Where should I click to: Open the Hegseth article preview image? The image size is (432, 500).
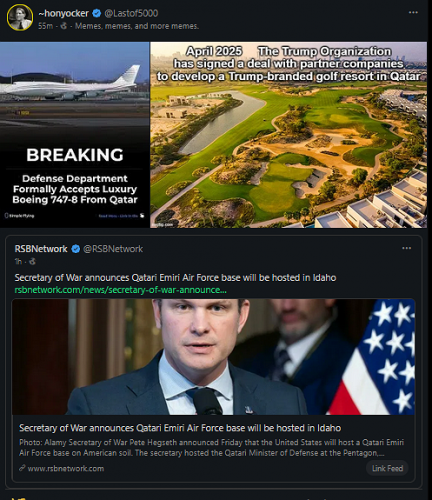pyautogui.click(x=213, y=357)
